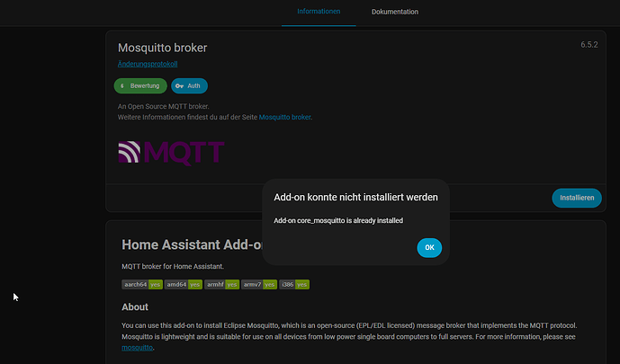Click the About heading
Image resolution: width=620 pixels, height=364 pixels.
point(135,306)
